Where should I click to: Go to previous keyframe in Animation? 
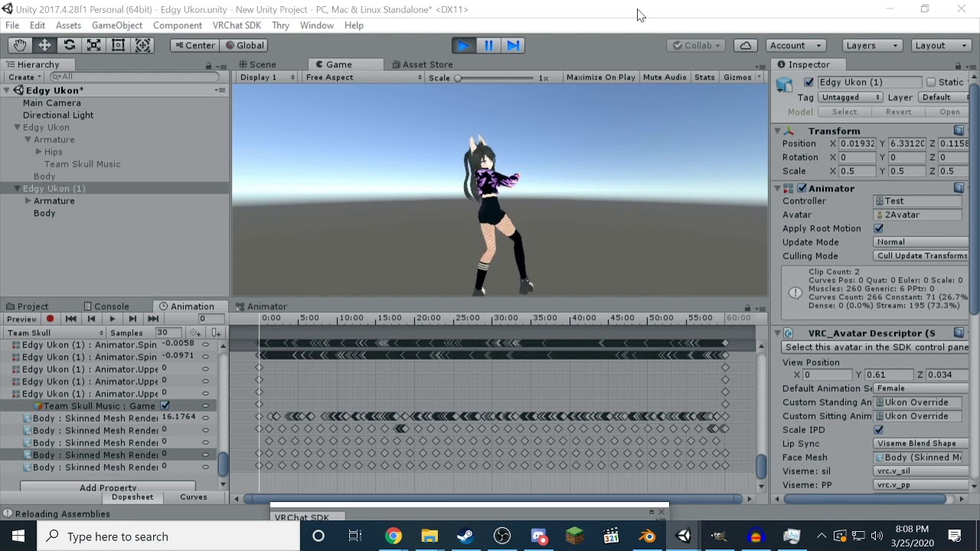click(x=91, y=319)
